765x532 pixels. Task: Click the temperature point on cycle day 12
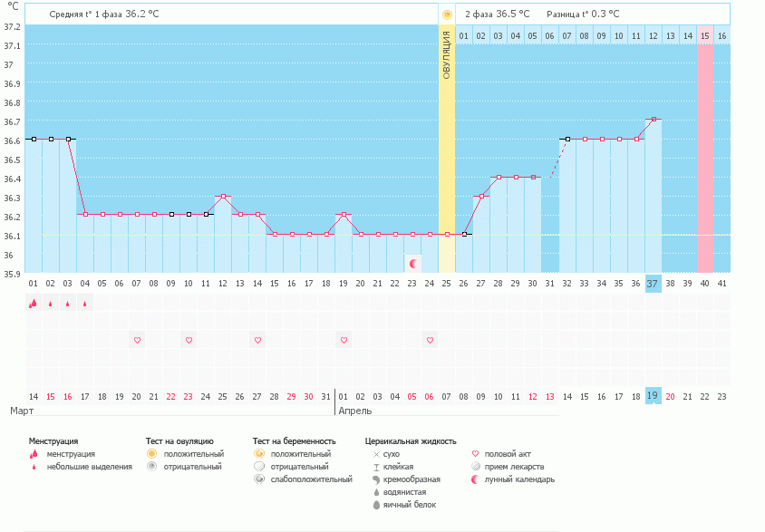223,196
